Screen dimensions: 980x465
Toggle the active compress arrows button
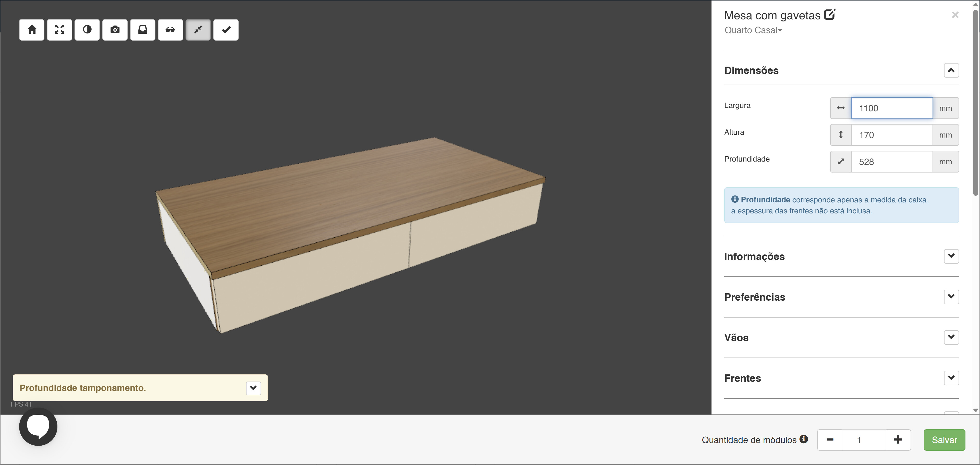click(198, 30)
